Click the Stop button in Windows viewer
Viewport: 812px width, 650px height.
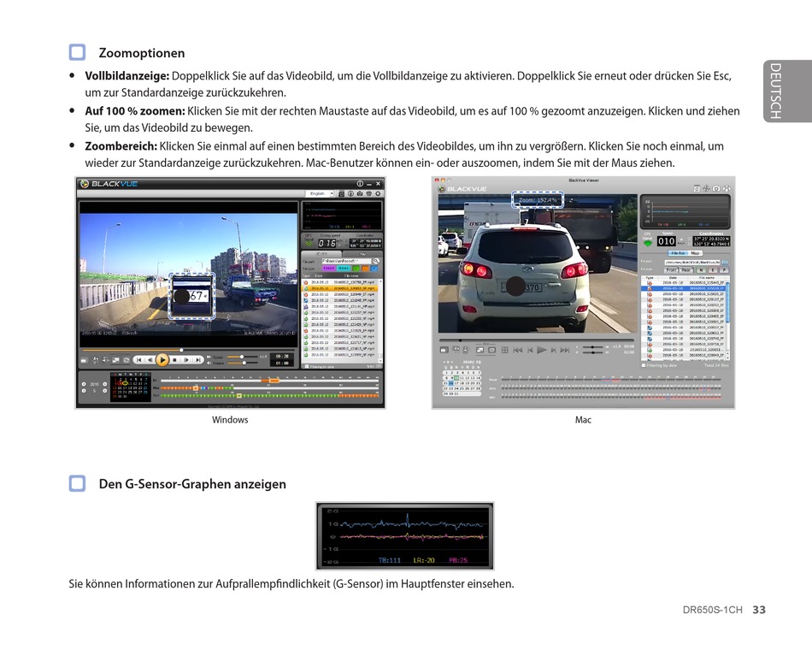(174, 360)
